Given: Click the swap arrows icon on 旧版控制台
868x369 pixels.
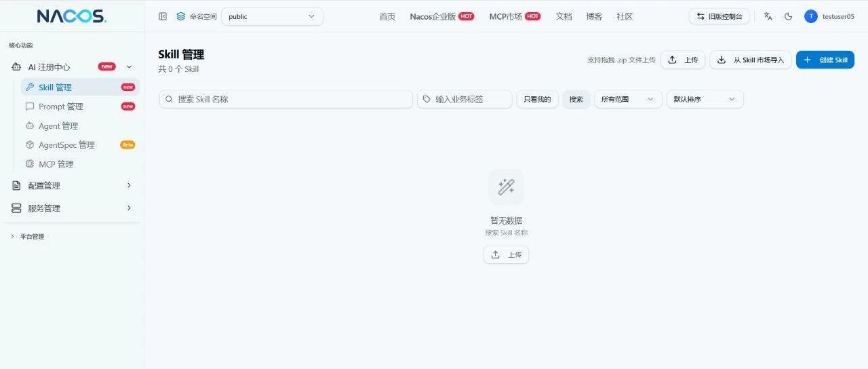Looking at the screenshot, I should click(x=701, y=16).
